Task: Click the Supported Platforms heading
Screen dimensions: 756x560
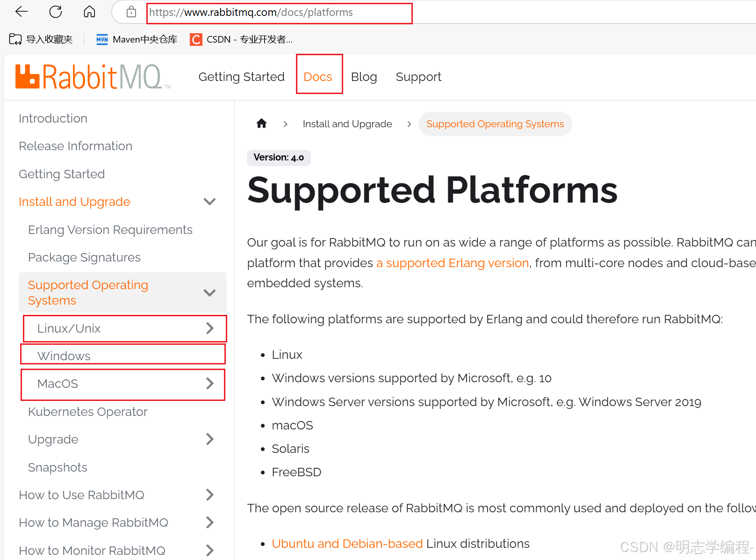Action: pyautogui.click(x=432, y=190)
